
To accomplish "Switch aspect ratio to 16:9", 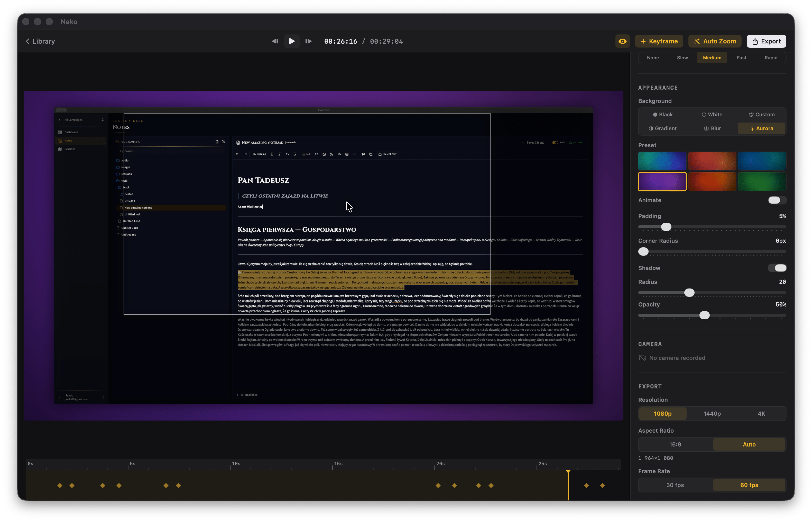I will pyautogui.click(x=675, y=444).
